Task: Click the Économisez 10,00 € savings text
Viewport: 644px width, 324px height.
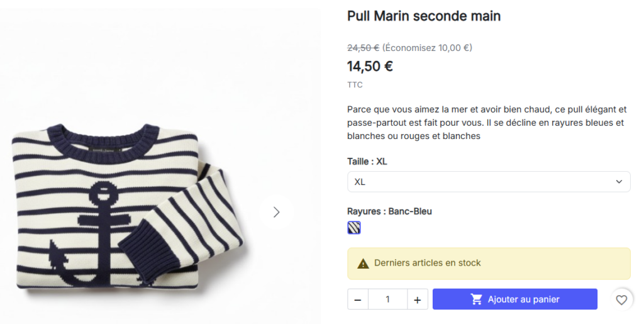Action: point(427,47)
